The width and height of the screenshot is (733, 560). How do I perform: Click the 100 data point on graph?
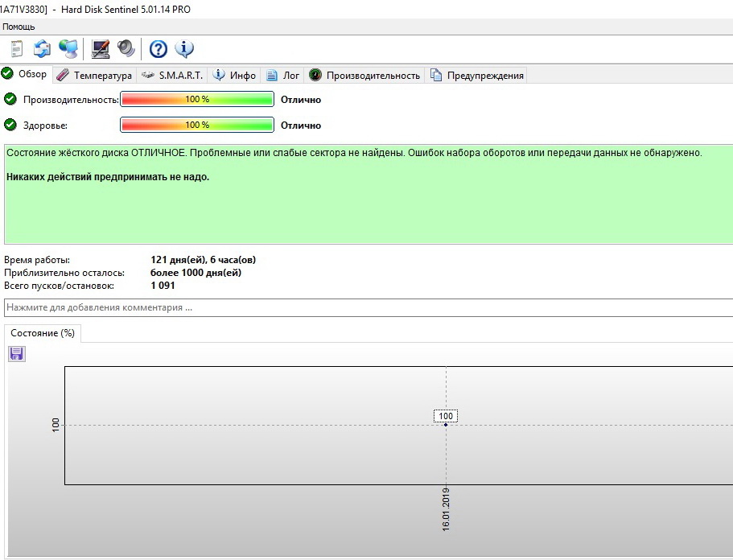coord(446,423)
